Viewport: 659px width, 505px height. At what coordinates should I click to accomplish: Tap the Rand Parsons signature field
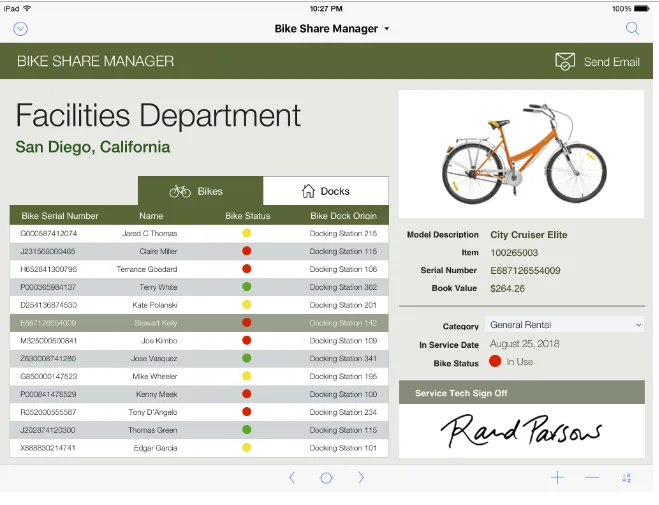[522, 431]
